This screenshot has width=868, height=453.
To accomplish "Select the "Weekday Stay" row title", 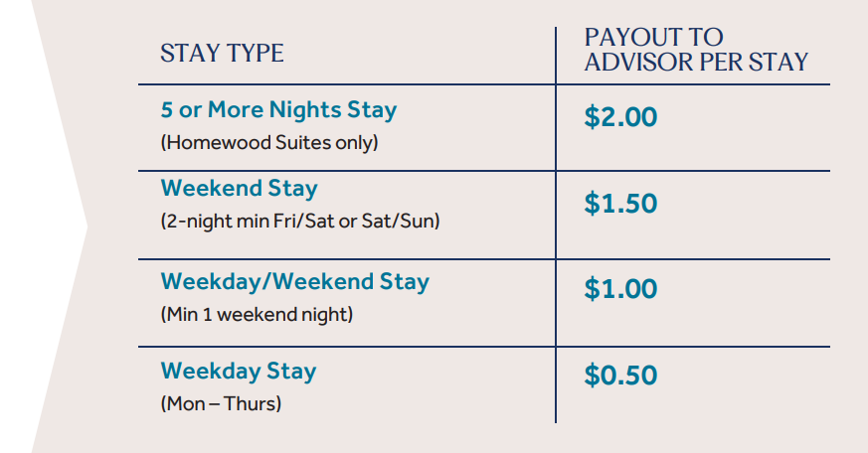I will tap(238, 372).
